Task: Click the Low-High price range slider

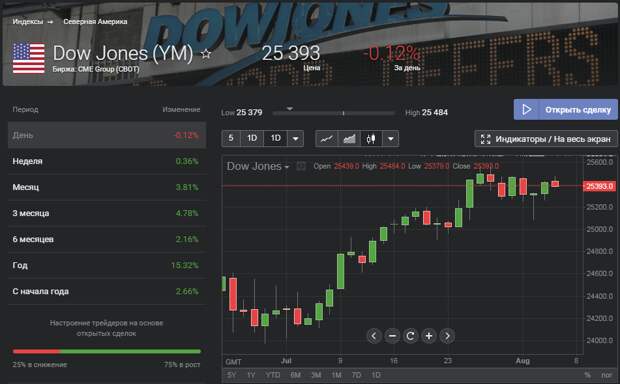Action: coord(334,113)
